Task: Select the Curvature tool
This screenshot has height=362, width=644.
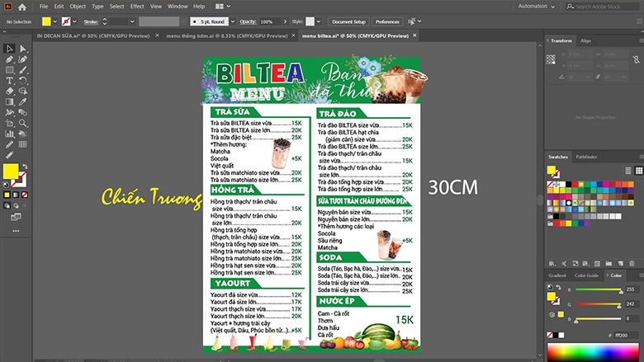Action: coord(23,59)
